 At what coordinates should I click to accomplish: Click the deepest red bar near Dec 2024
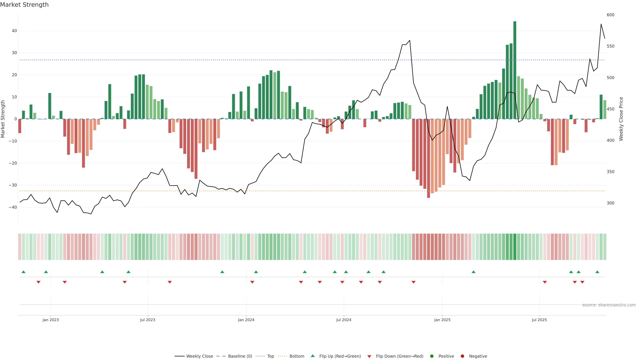point(428,158)
